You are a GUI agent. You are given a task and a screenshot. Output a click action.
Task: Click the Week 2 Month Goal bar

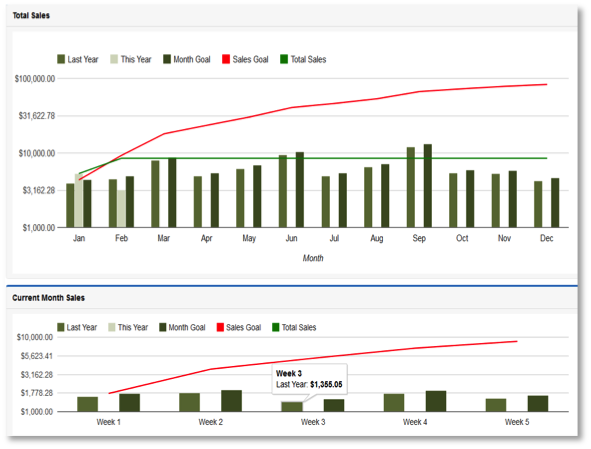[x=231, y=401]
